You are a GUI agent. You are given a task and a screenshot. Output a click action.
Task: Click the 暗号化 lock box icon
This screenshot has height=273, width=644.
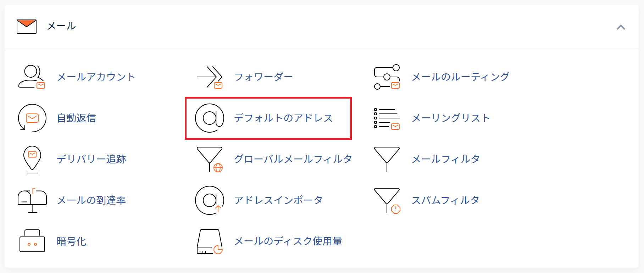[x=32, y=241]
